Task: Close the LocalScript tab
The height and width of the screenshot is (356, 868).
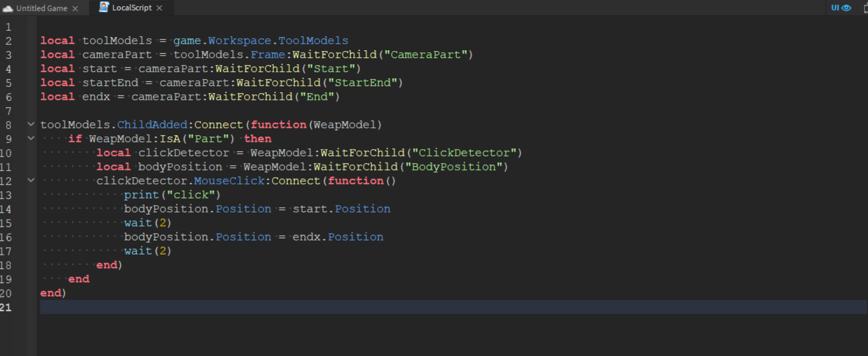Action: 159,8
